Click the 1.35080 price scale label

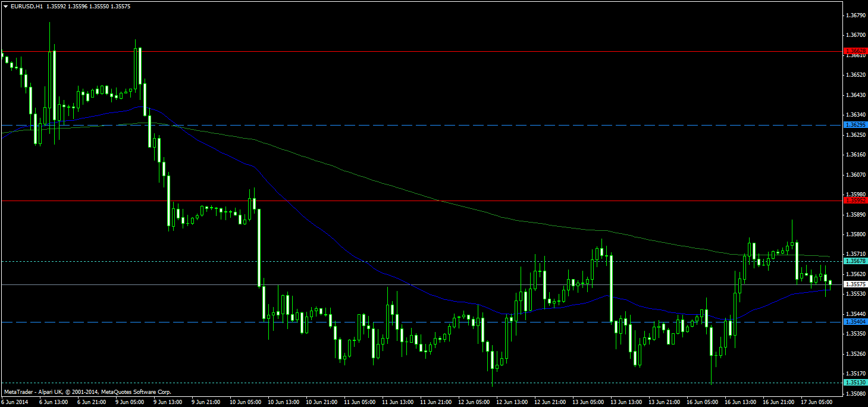pyautogui.click(x=855, y=393)
